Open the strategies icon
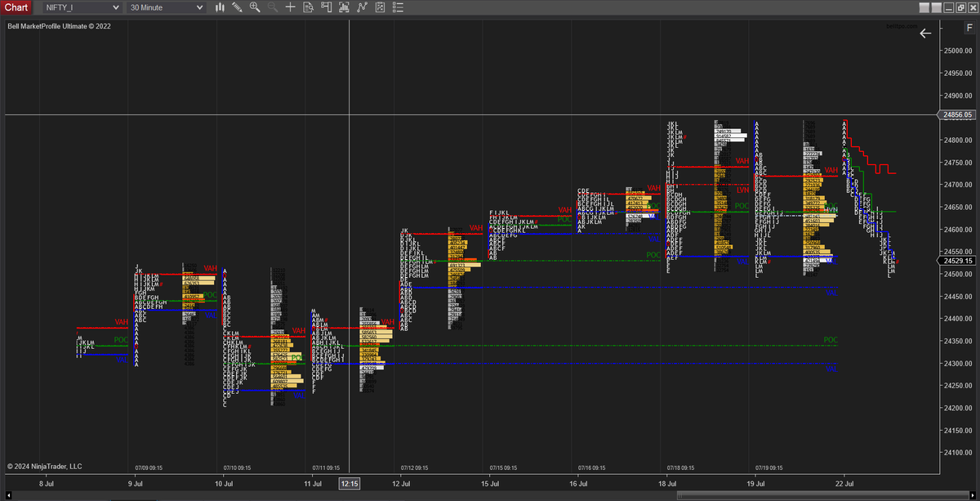The width and height of the screenshot is (980, 501). pos(380,7)
